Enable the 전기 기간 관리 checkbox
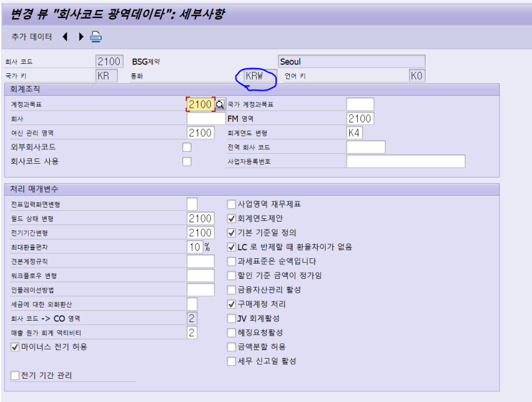The width and height of the screenshot is (532, 402). [x=14, y=377]
